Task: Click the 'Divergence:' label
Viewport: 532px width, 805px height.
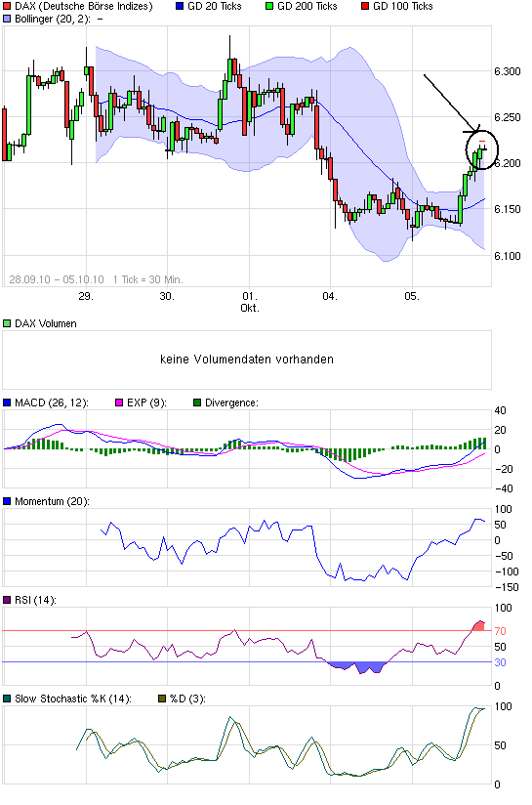Action: coord(231,403)
